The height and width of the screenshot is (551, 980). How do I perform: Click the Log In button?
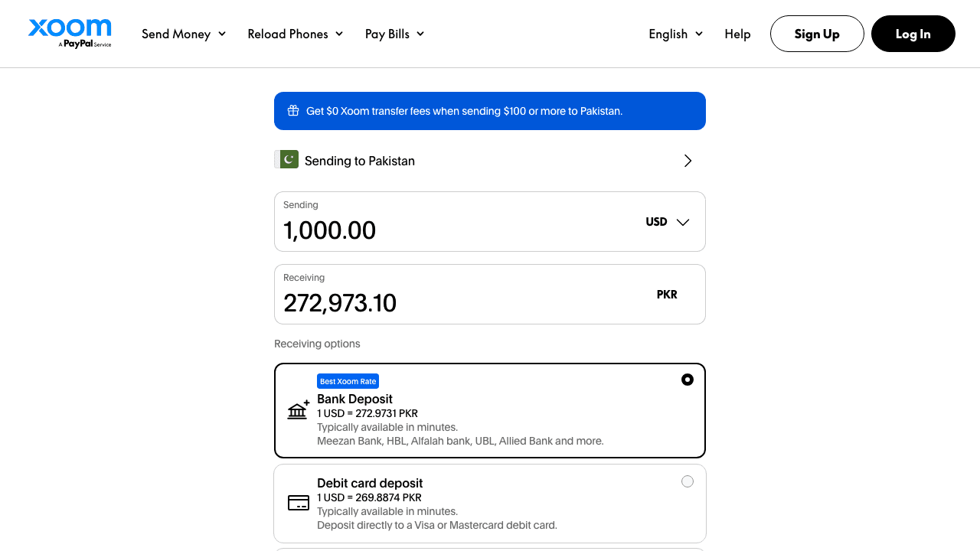coord(913,34)
